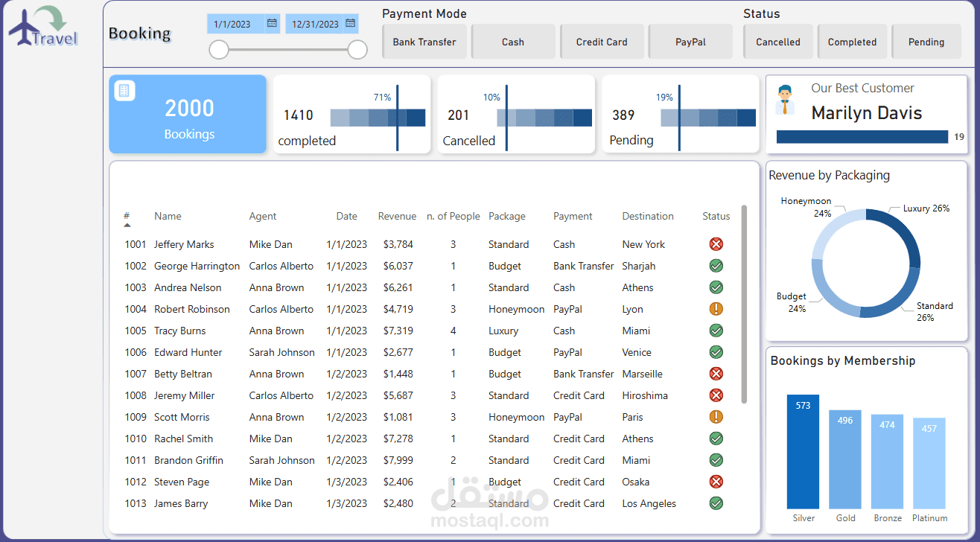Image resolution: width=980 pixels, height=542 pixels.
Task: Click the completed status icon for Andrea Nelson
Action: [x=716, y=287]
